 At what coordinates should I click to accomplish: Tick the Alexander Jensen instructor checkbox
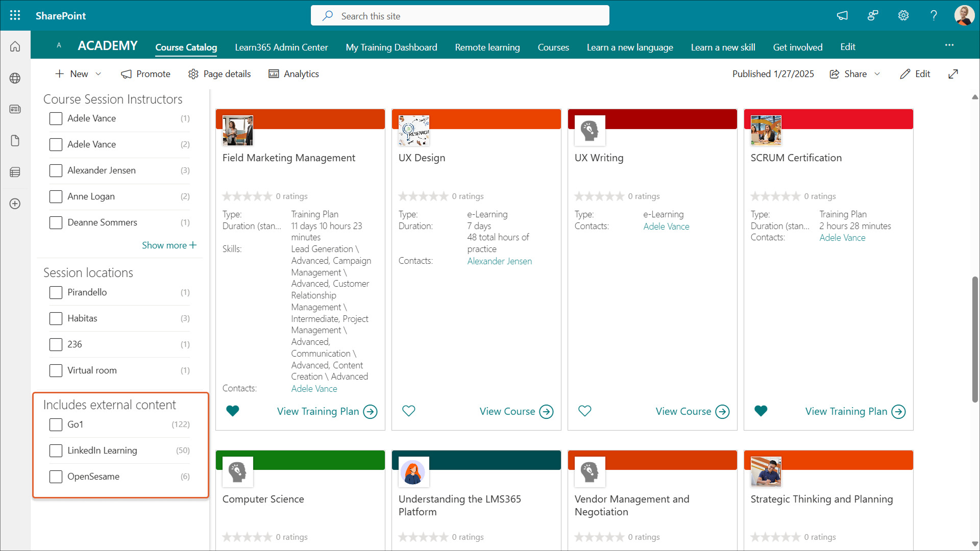click(56, 170)
